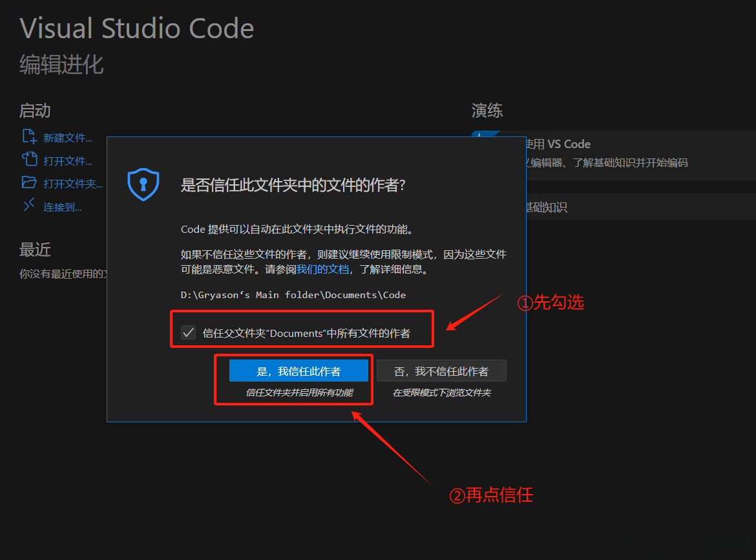Click the remote connect (连接到) icon
Viewport: 756px width, 560px height.
coord(27,206)
